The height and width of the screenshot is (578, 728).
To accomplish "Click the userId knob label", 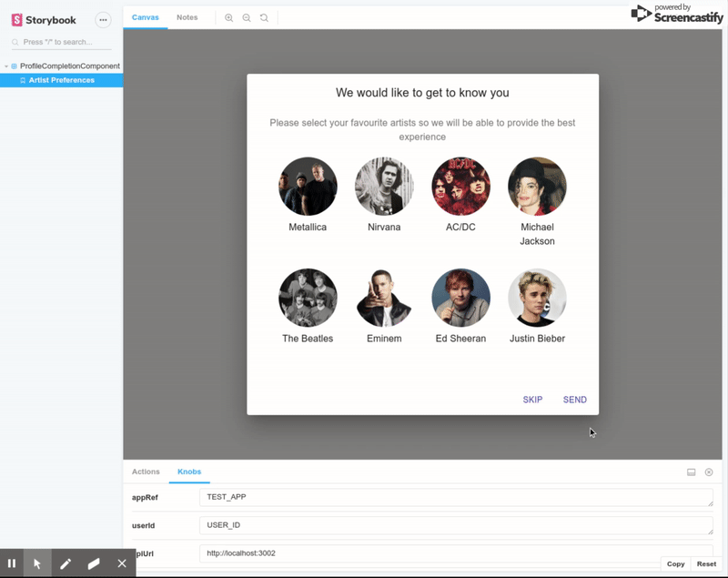I will [x=144, y=526].
